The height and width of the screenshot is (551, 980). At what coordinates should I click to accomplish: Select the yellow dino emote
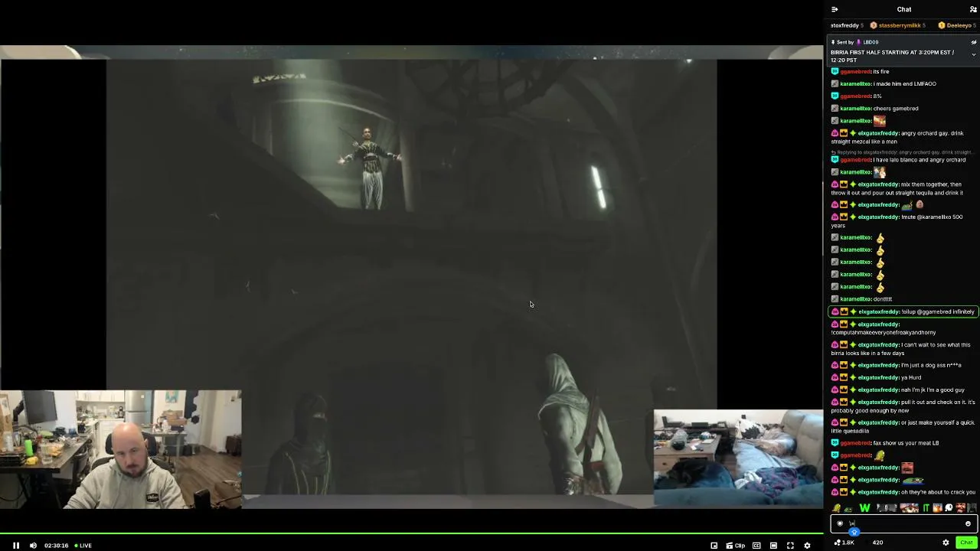tap(837, 507)
